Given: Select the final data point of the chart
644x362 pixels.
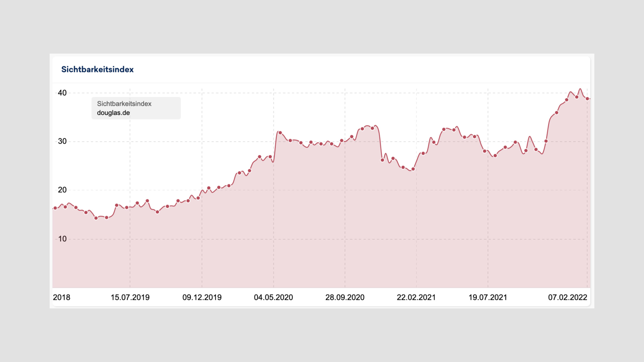Looking at the screenshot, I should click(x=587, y=99).
